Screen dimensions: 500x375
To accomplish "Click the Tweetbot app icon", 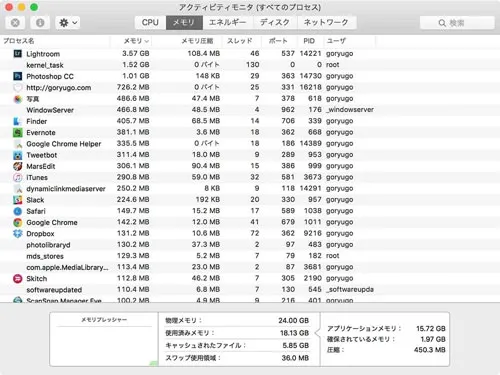I will 18,155.
